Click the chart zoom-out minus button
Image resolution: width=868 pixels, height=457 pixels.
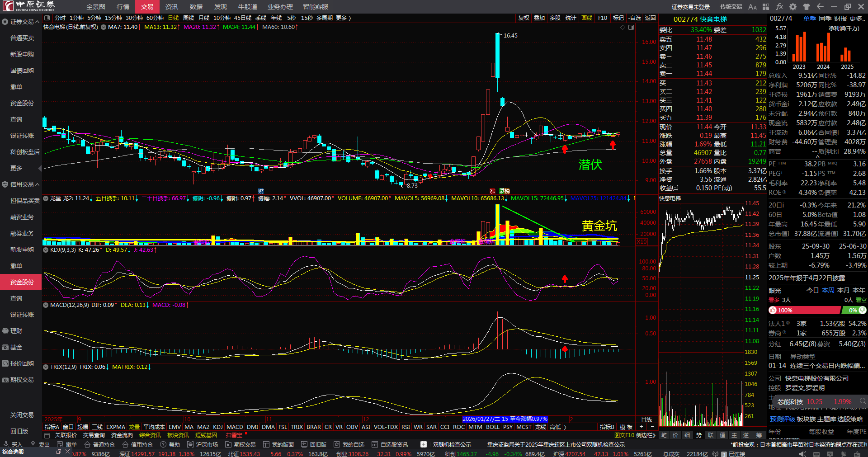pyautogui.click(x=652, y=427)
